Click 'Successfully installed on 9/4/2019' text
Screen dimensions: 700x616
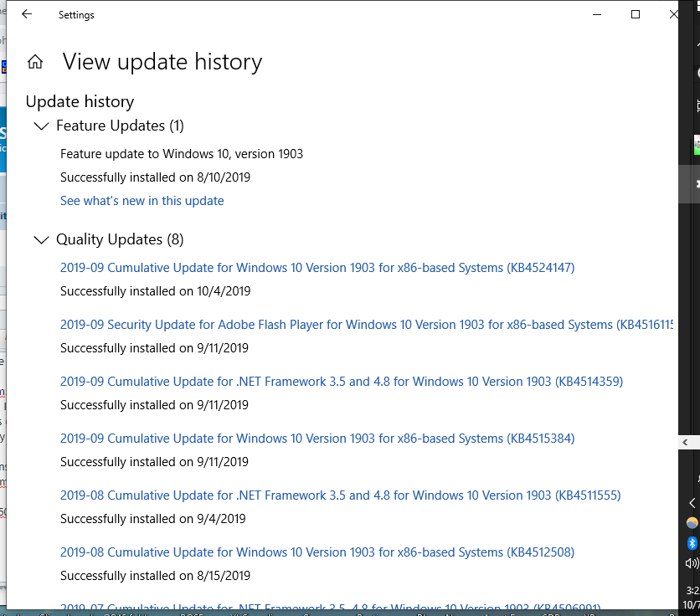tap(153, 519)
